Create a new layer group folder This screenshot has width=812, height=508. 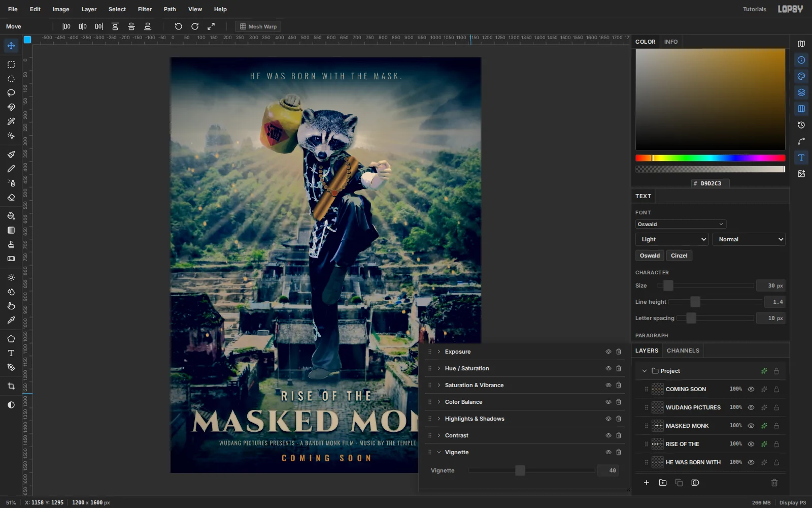click(662, 483)
